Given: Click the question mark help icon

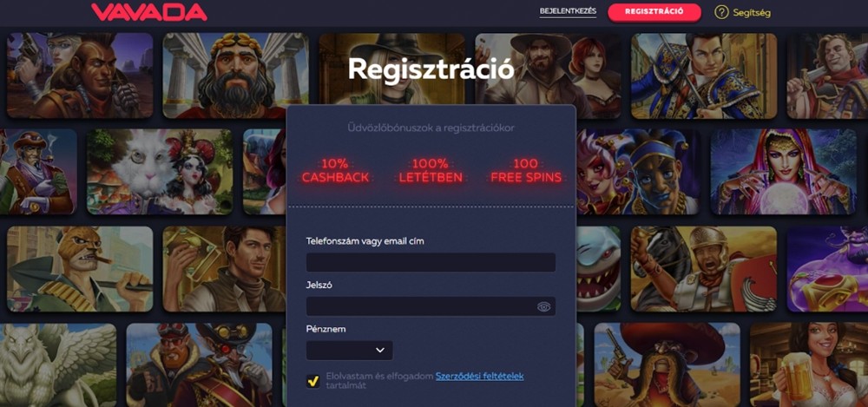Looking at the screenshot, I should (x=721, y=12).
